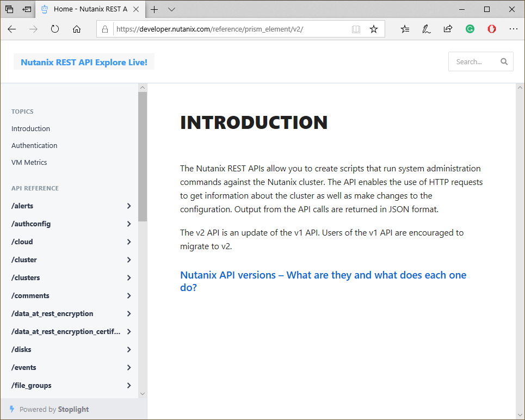The width and height of the screenshot is (525, 420).
Task: Open a new tab with plus icon
Action: [x=154, y=9]
